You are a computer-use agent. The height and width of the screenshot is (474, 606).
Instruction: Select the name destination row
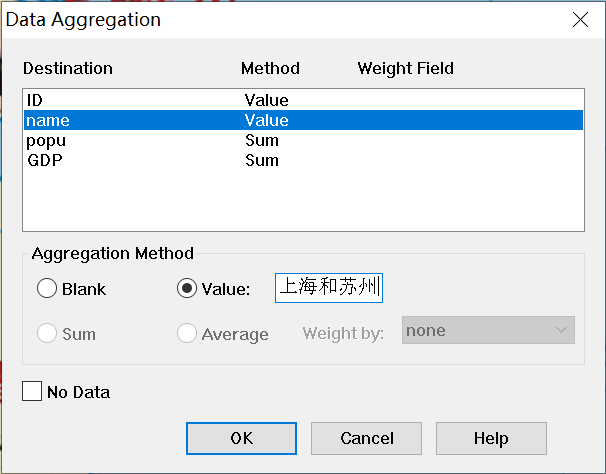[x=48, y=120]
